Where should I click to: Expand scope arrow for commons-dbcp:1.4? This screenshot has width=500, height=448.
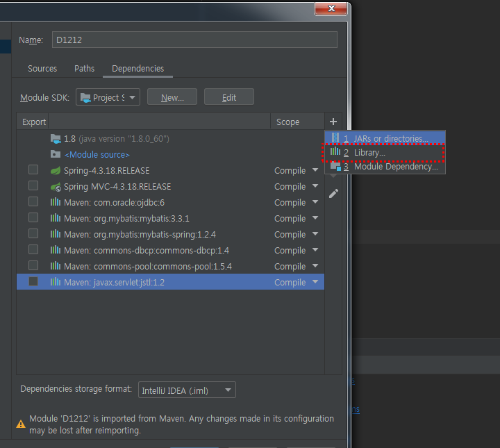click(x=315, y=250)
